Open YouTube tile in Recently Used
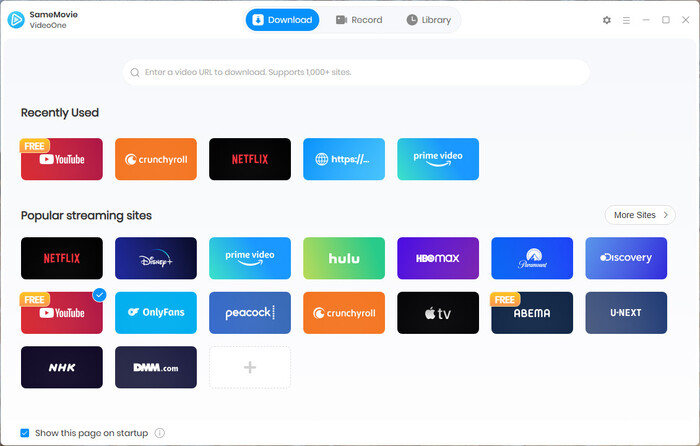The image size is (700, 446). pyautogui.click(x=62, y=159)
